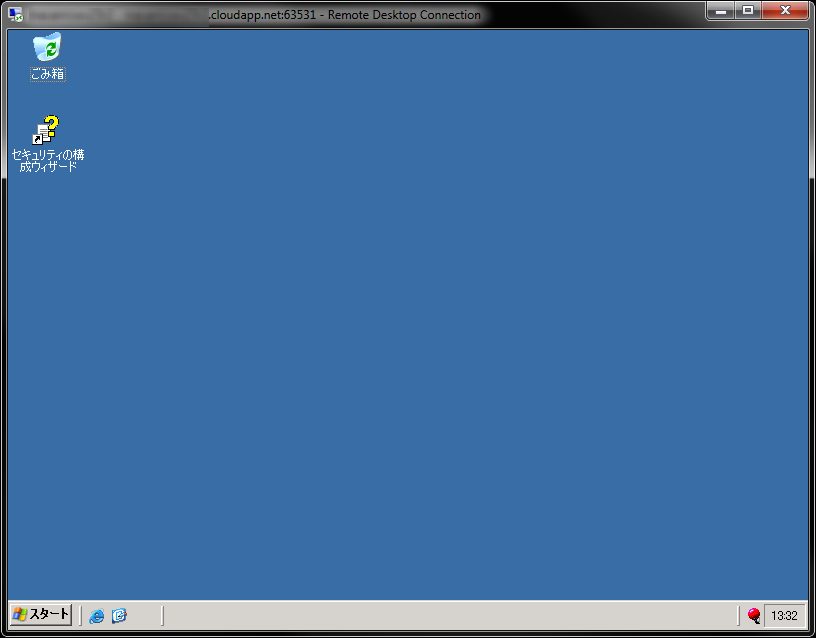Click the Remote Desktop Connection title bar icon
The height and width of the screenshot is (638, 816).
[x=16, y=14]
